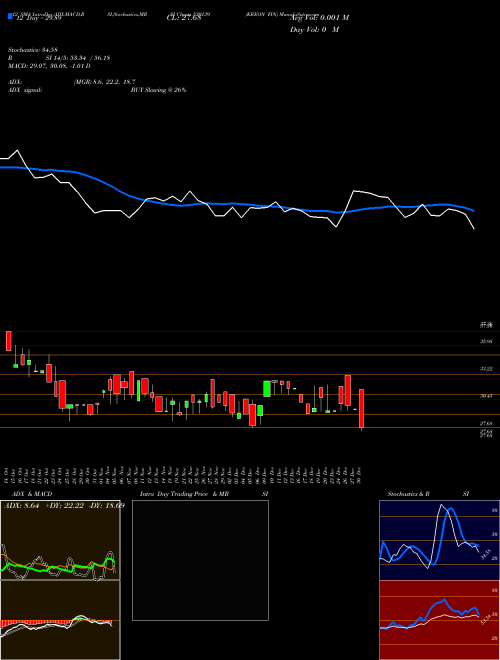Click the MACD histogram panel
Viewport: 500px width, 660px height.
coord(60,620)
